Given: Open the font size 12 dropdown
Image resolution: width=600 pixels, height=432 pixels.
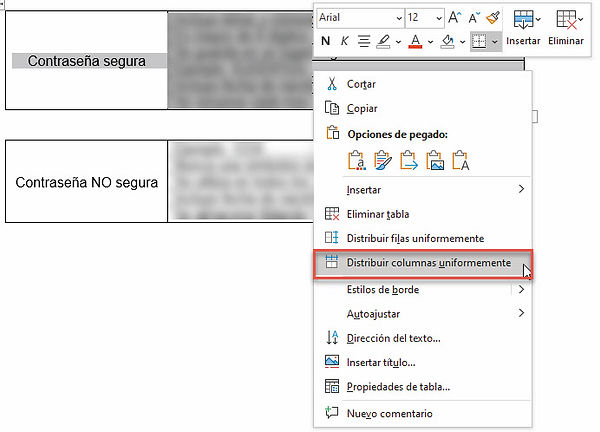Looking at the screenshot, I should point(439,18).
